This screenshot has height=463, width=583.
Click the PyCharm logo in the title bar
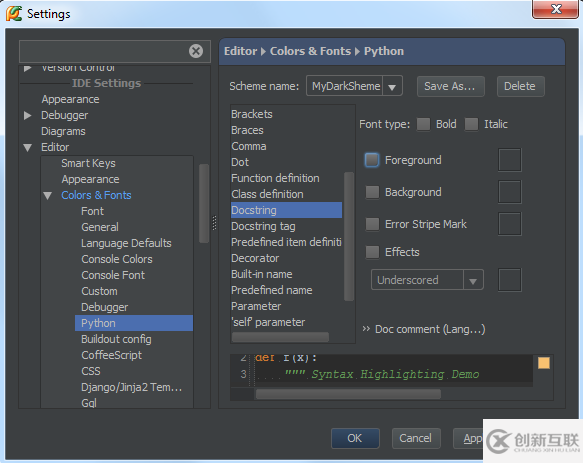point(14,13)
